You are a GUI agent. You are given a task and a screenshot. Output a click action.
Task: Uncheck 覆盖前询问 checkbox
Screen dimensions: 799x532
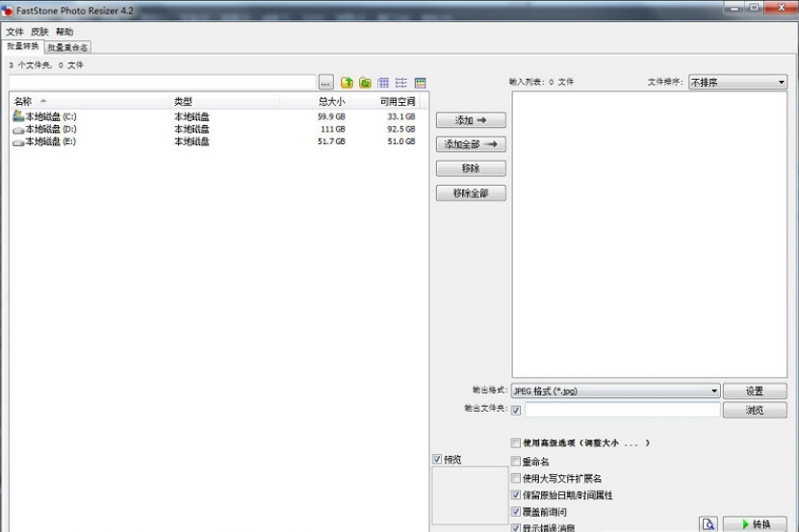click(516, 512)
